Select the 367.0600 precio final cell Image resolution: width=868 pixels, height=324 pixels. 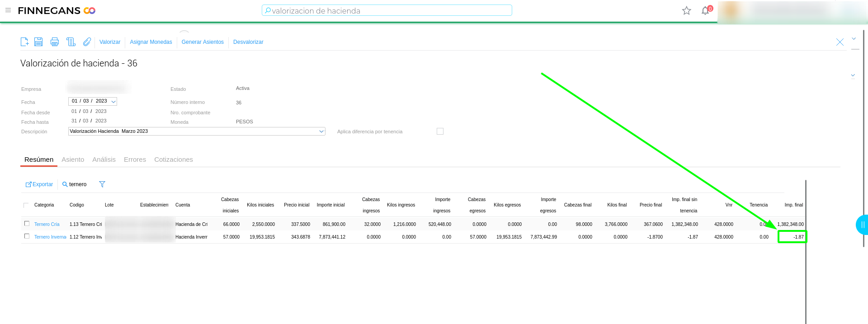(653, 225)
